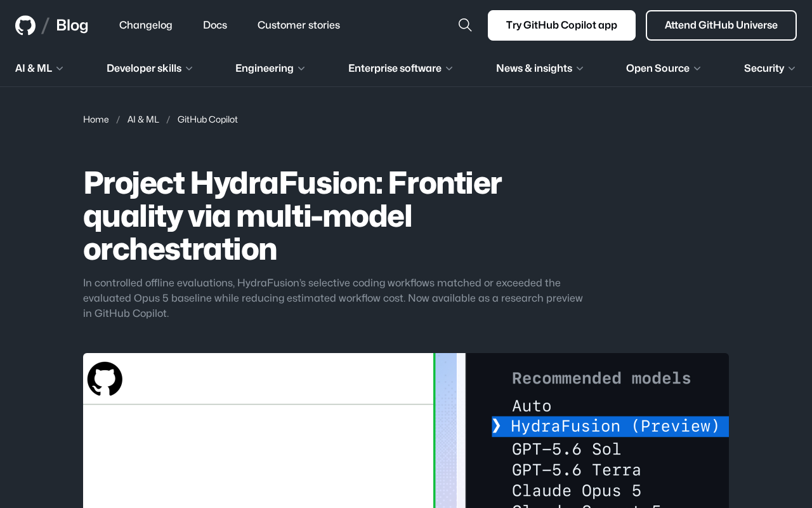Expand the News & insights dropdown
Viewport: 812px width, 508px height.
coord(540,68)
